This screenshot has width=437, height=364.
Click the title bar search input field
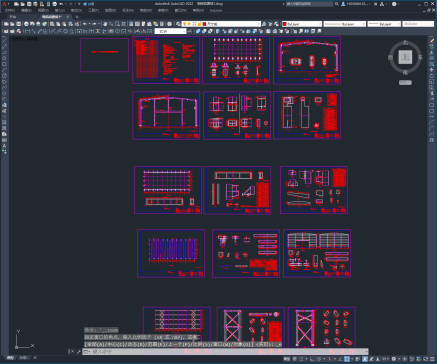tap(309, 4)
